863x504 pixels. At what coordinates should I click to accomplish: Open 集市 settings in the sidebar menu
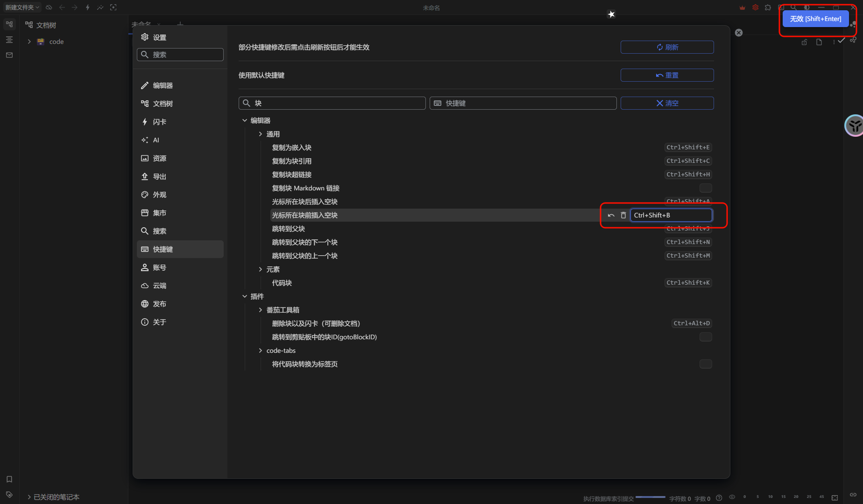click(180, 213)
